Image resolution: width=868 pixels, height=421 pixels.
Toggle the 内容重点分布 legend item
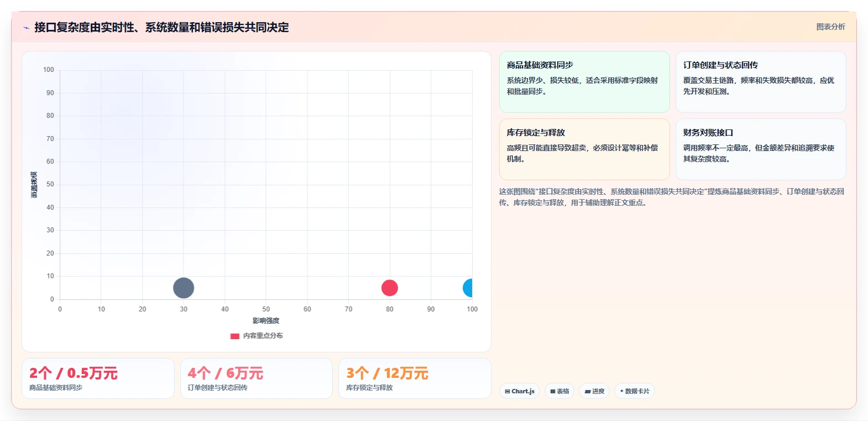[x=257, y=336]
